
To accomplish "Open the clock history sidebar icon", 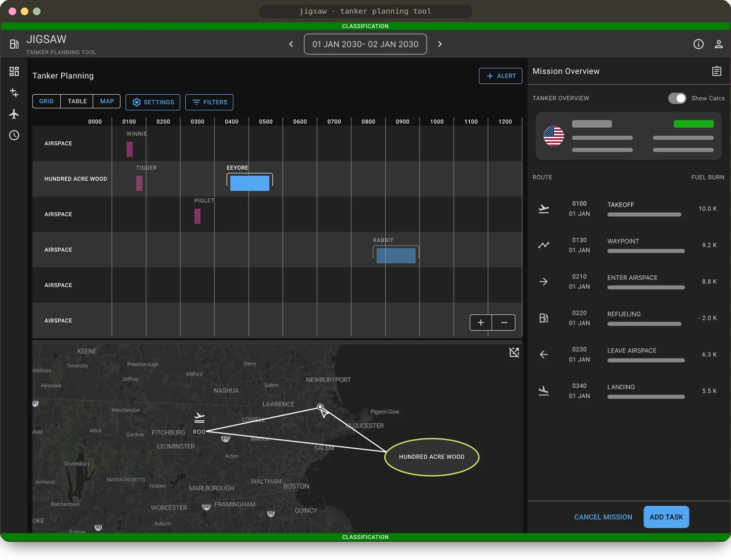I will 14,135.
